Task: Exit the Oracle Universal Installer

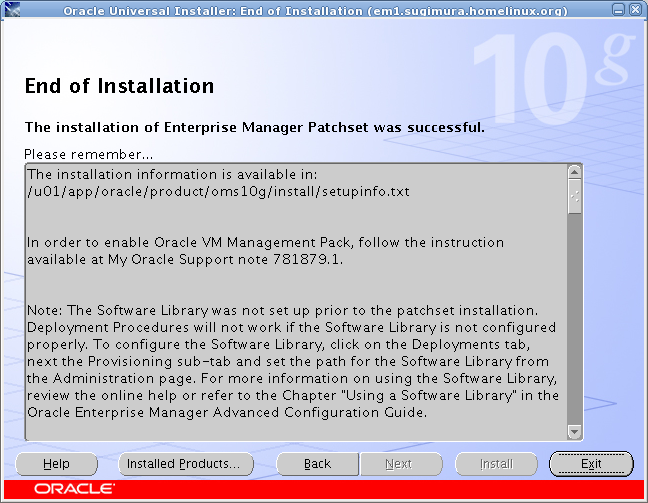Action: [x=591, y=464]
